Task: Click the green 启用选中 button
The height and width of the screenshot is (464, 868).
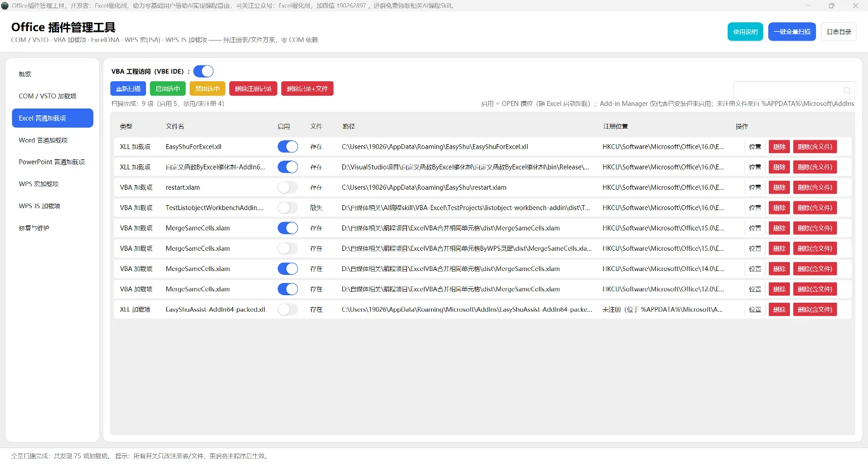Action: 168,89
